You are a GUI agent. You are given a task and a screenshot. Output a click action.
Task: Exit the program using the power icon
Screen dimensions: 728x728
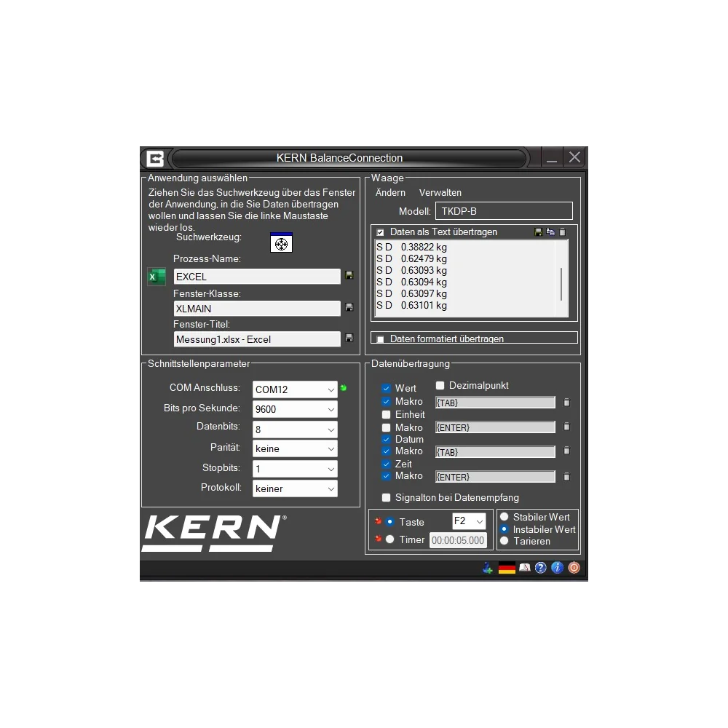[x=574, y=567]
